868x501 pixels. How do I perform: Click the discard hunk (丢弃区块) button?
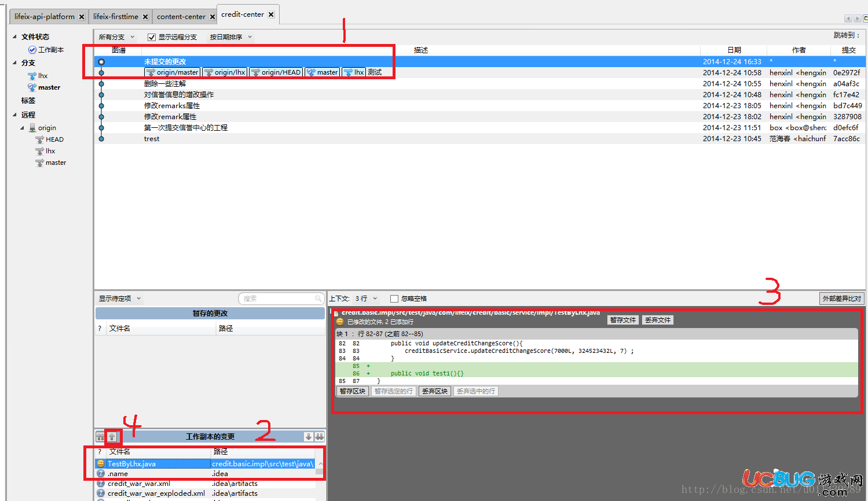click(435, 391)
